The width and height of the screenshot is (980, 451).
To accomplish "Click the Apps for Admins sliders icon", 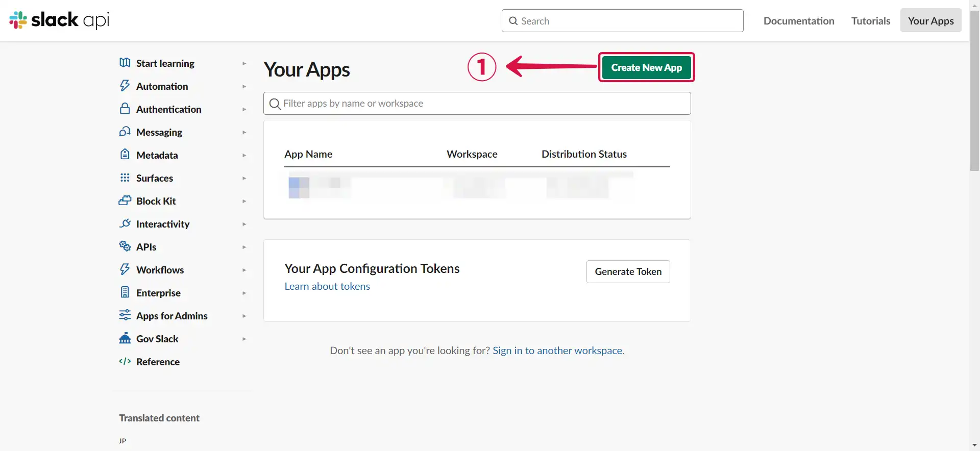I will (125, 315).
